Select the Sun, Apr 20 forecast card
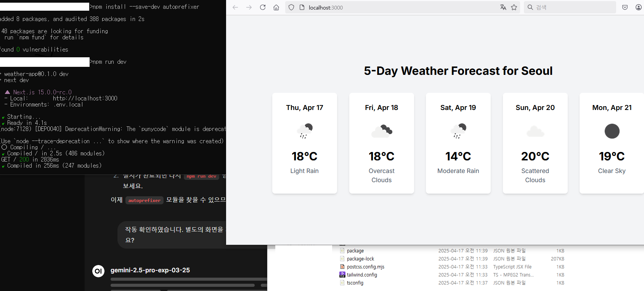The image size is (644, 291). tap(535, 143)
